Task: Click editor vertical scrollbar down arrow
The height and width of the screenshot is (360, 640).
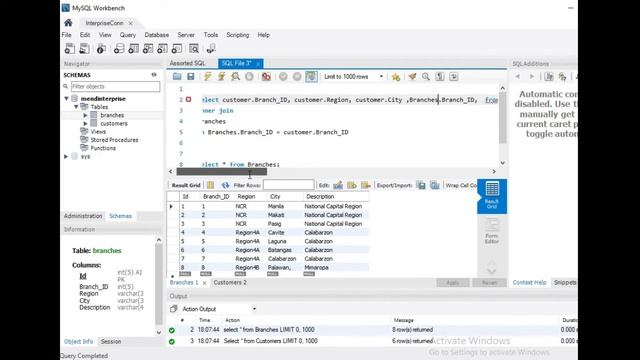Action: tap(502, 163)
